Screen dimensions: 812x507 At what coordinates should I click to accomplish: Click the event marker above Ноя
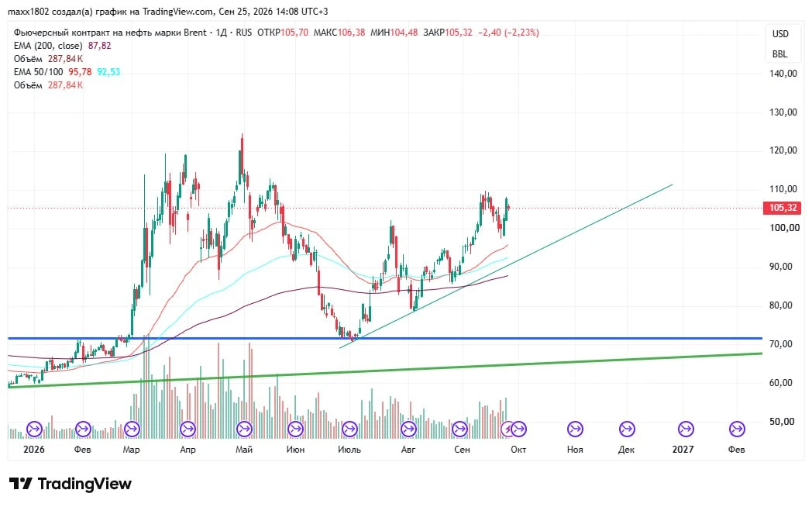point(575,429)
